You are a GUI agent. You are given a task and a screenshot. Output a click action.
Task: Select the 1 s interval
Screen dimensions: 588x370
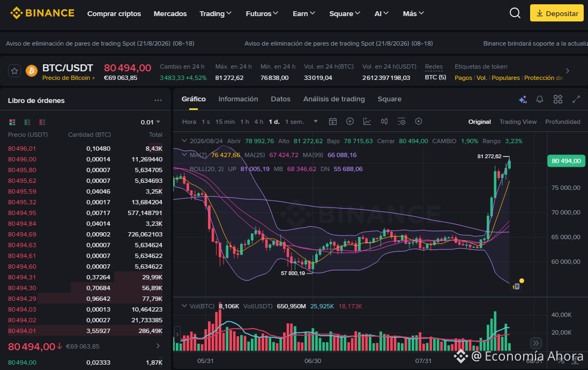click(206, 122)
